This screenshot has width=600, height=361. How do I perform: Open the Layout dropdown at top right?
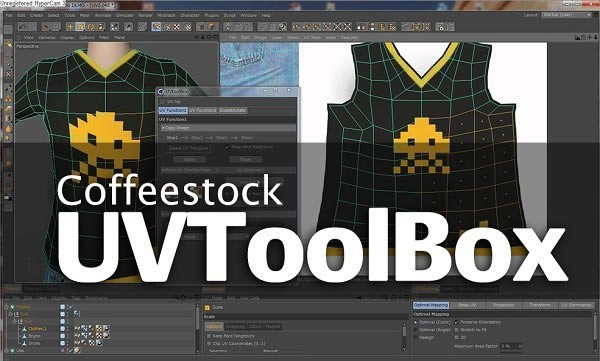[567, 15]
